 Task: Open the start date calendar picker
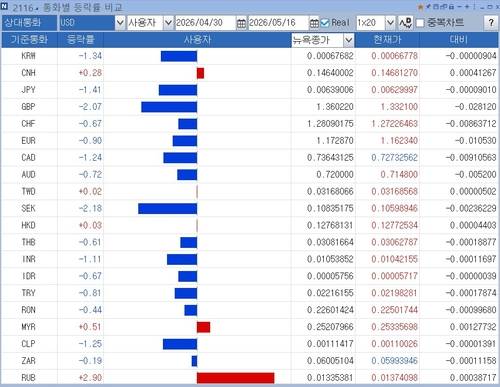coord(241,23)
